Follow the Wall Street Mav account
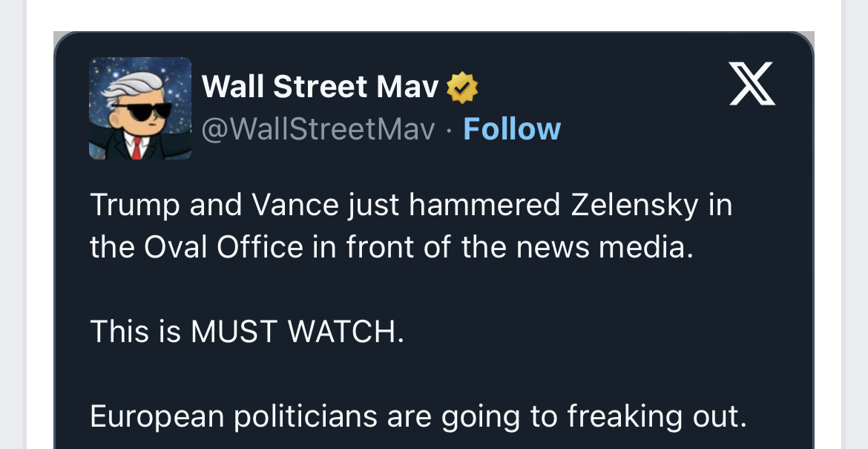The height and width of the screenshot is (449, 868). tap(512, 129)
